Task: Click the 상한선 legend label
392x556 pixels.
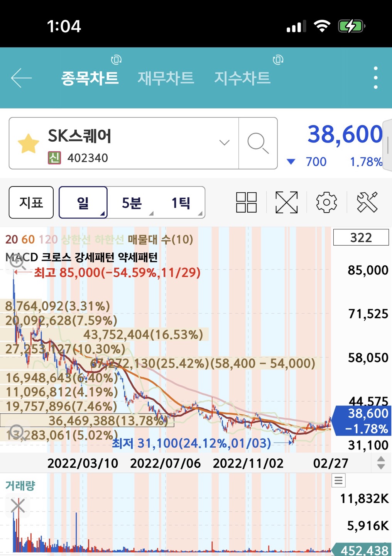Action: (76, 239)
